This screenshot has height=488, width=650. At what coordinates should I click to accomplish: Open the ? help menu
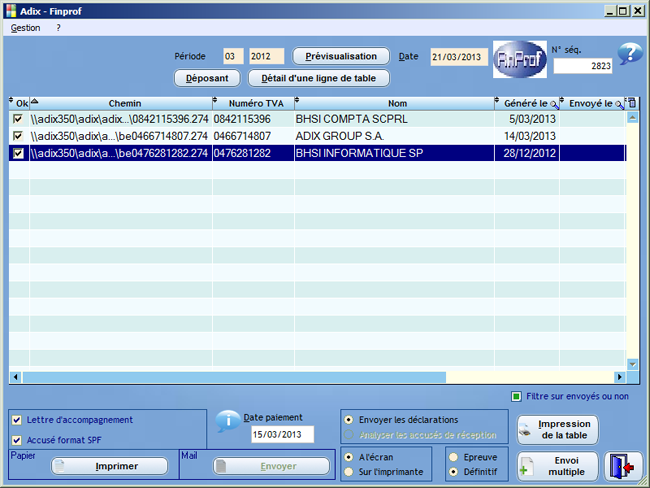(58, 28)
